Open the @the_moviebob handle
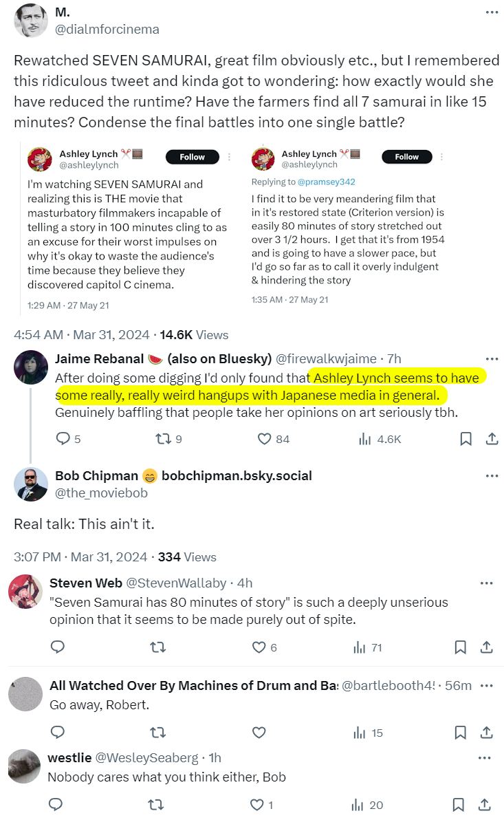The width and height of the screenshot is (504, 820). [x=100, y=493]
